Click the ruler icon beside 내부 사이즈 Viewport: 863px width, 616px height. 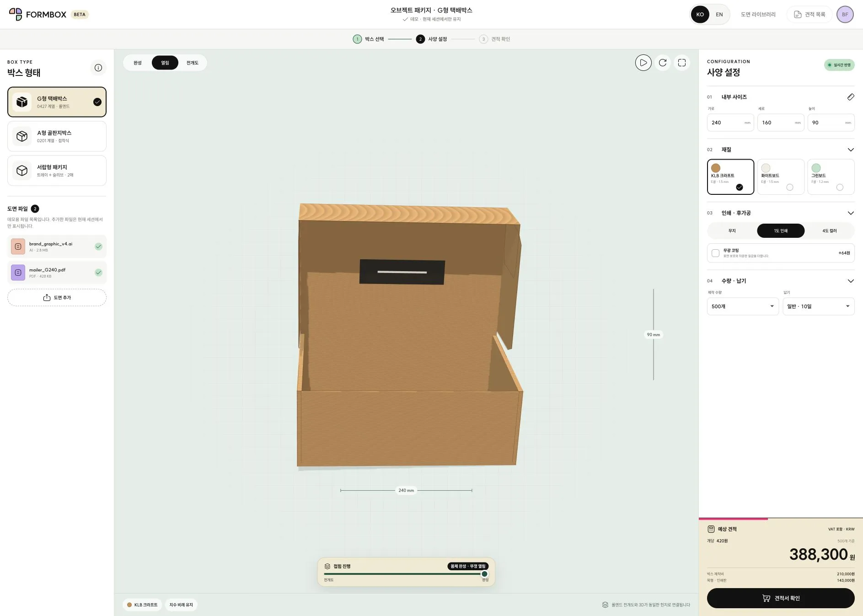[x=850, y=97]
